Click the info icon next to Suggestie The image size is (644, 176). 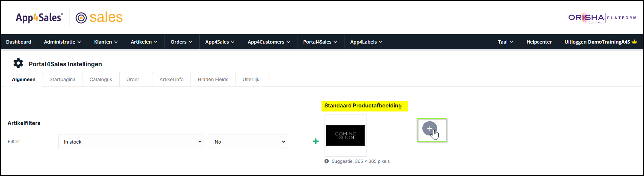click(x=327, y=161)
